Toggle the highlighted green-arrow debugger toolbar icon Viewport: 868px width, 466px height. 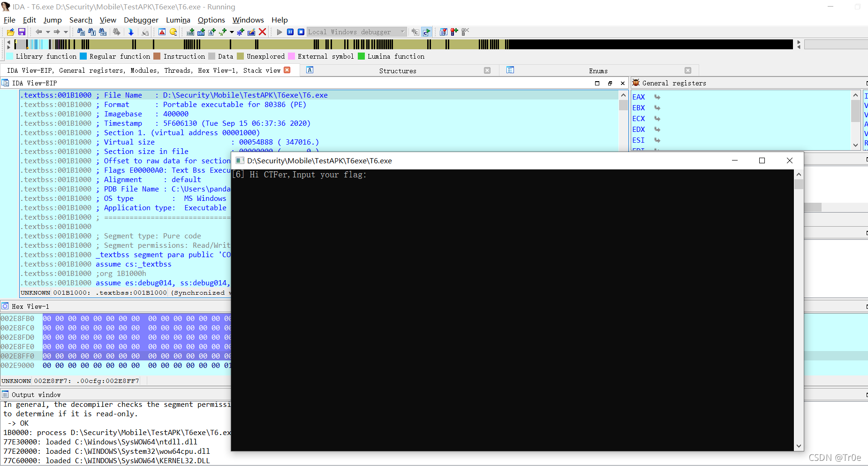426,32
